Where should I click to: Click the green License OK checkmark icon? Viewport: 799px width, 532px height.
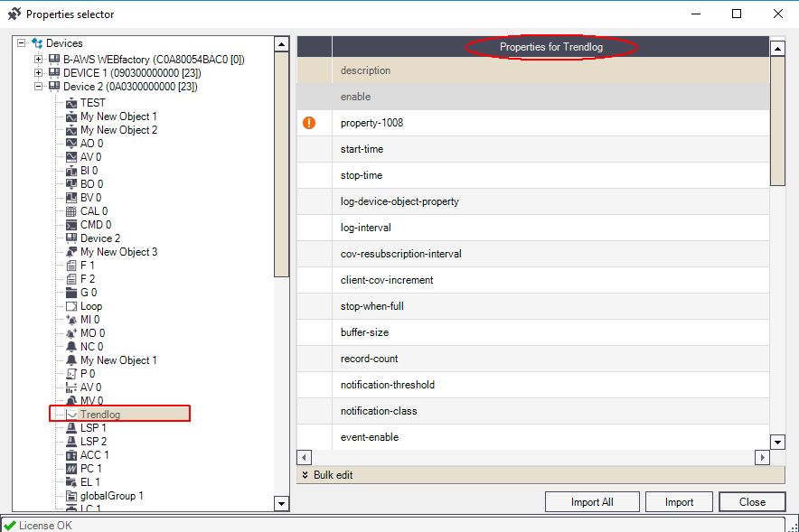click(x=10, y=525)
